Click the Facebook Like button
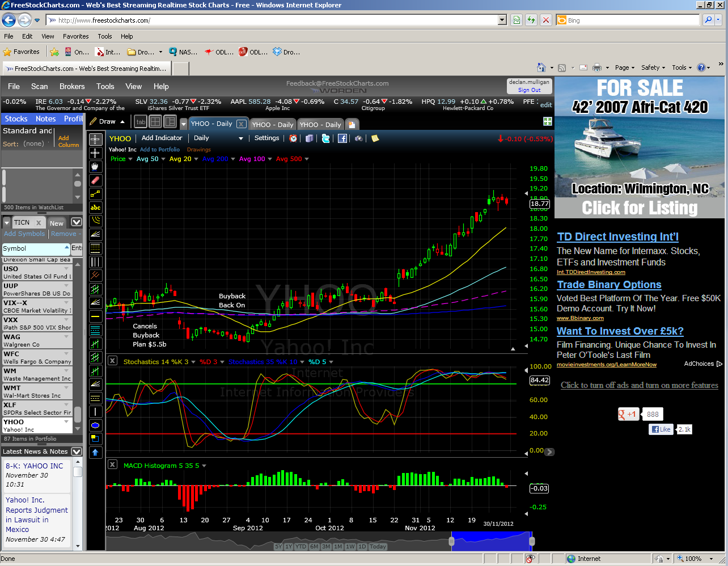Screen dimensions: 728x566 click(661, 429)
